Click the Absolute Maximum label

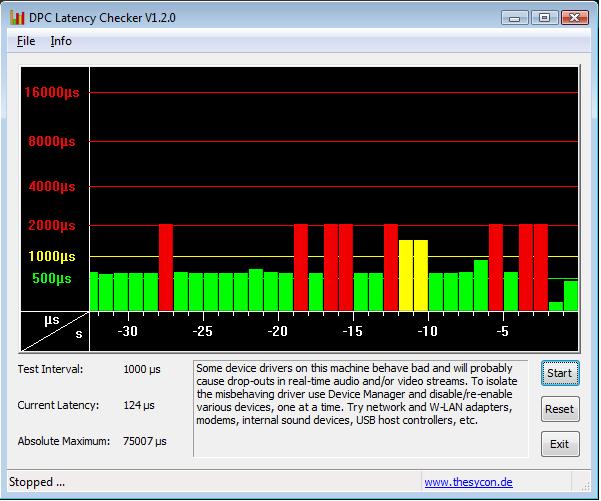pyautogui.click(x=64, y=441)
